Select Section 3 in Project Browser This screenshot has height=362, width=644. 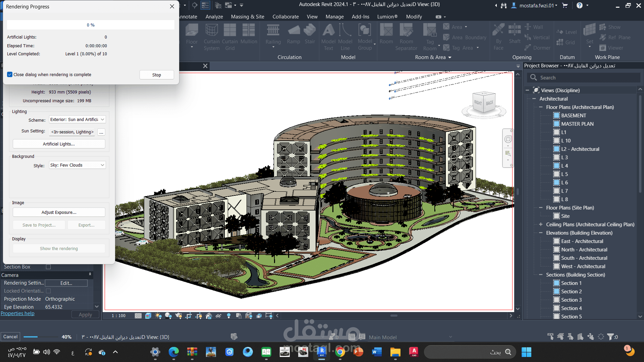pos(571,300)
